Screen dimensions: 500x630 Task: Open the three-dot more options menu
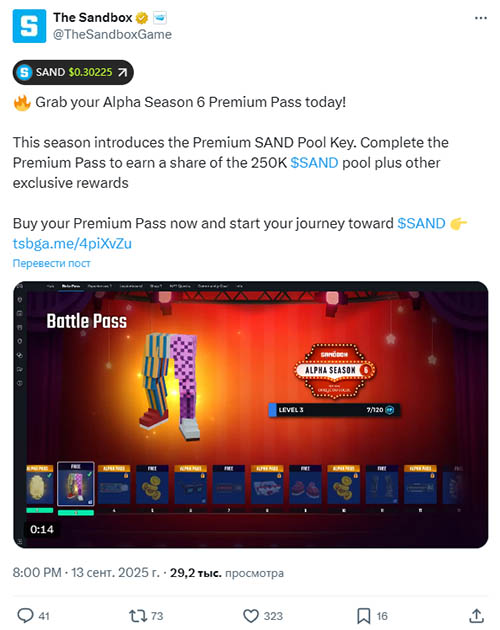pos(481,18)
